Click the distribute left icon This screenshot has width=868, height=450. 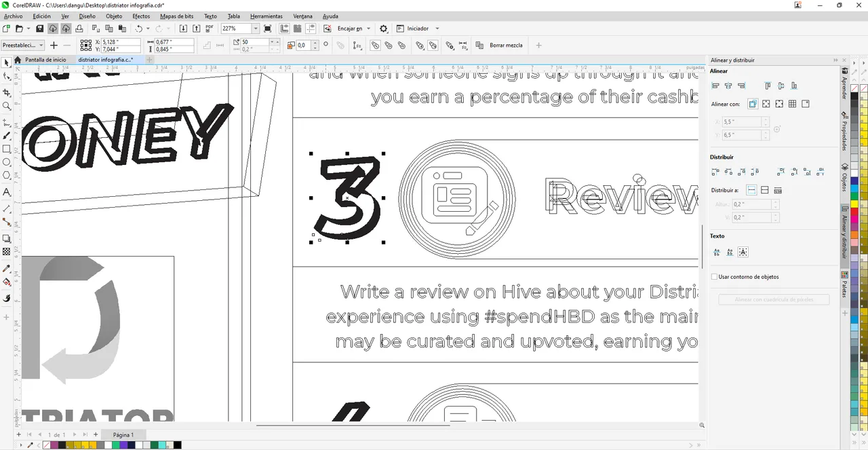tap(715, 172)
